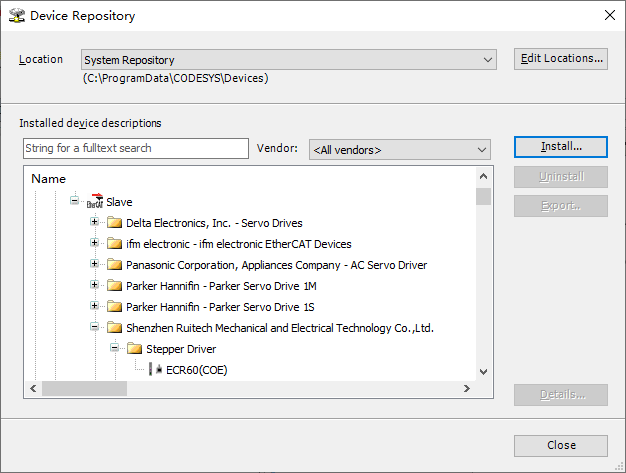Open the Vendor filter dropdown
This screenshot has width=626, height=473.
(x=400, y=150)
